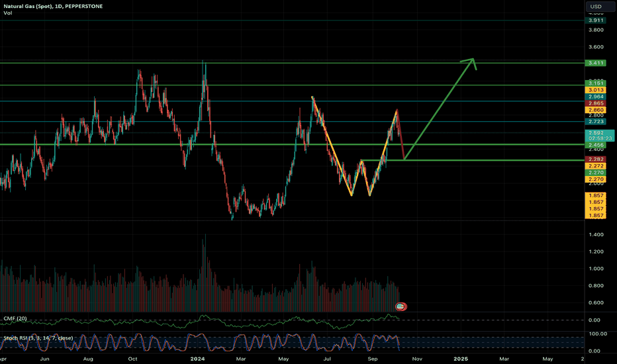Click the 2024 time axis label

point(197,359)
